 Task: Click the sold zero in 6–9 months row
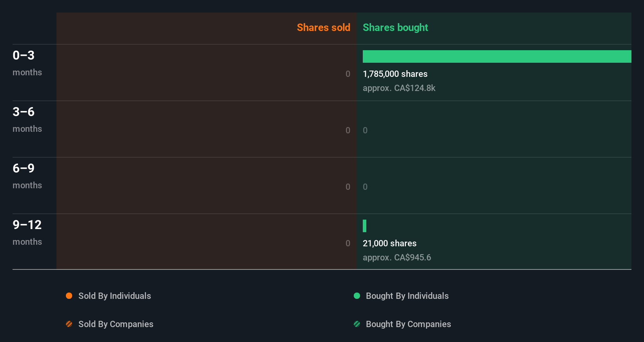[348, 187]
